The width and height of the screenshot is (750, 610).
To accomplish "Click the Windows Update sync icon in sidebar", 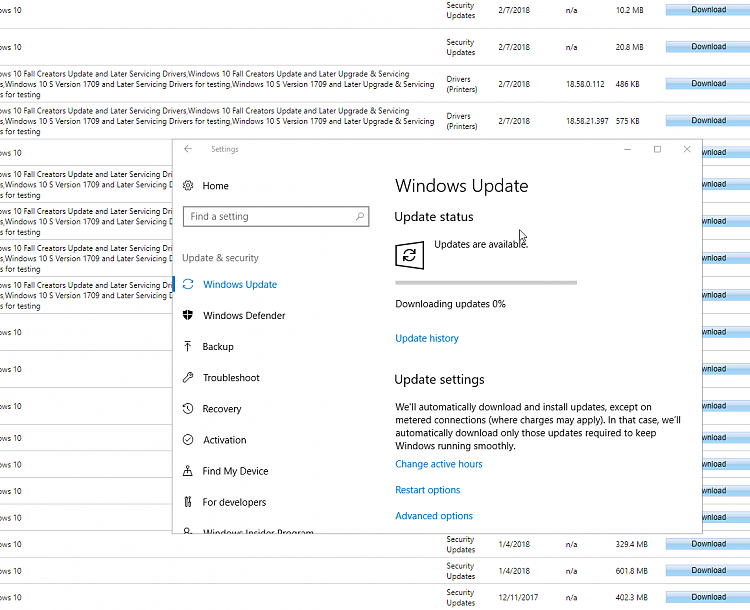I will [188, 284].
